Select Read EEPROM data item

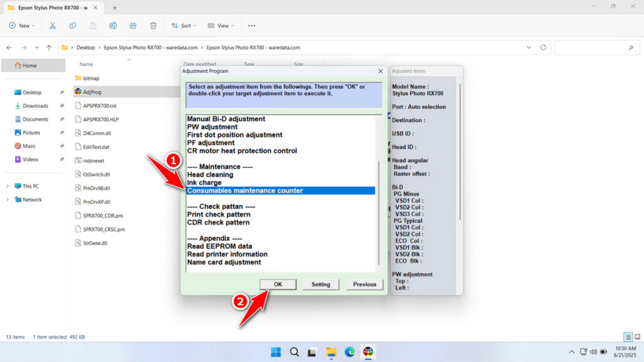[219, 246]
